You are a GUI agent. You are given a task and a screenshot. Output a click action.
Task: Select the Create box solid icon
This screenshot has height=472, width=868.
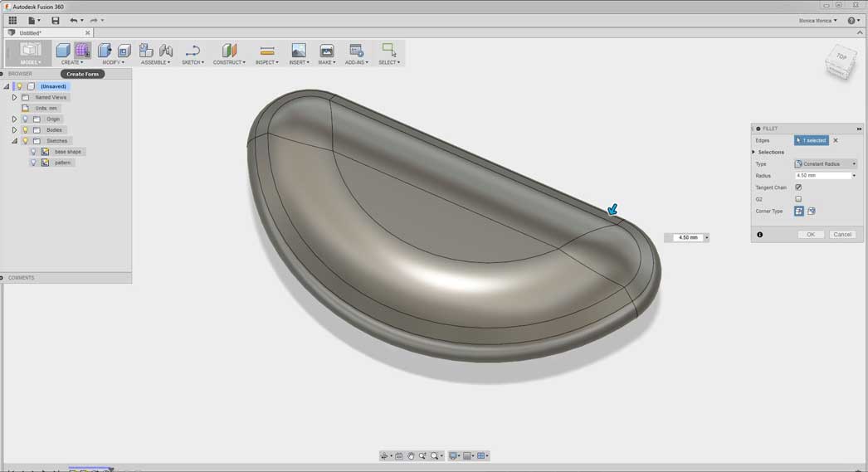pos(62,51)
